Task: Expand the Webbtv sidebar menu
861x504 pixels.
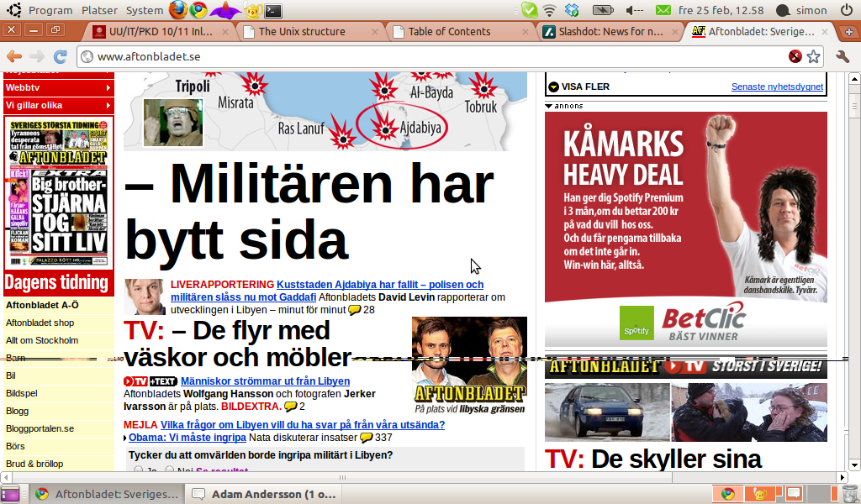Action: tap(57, 87)
